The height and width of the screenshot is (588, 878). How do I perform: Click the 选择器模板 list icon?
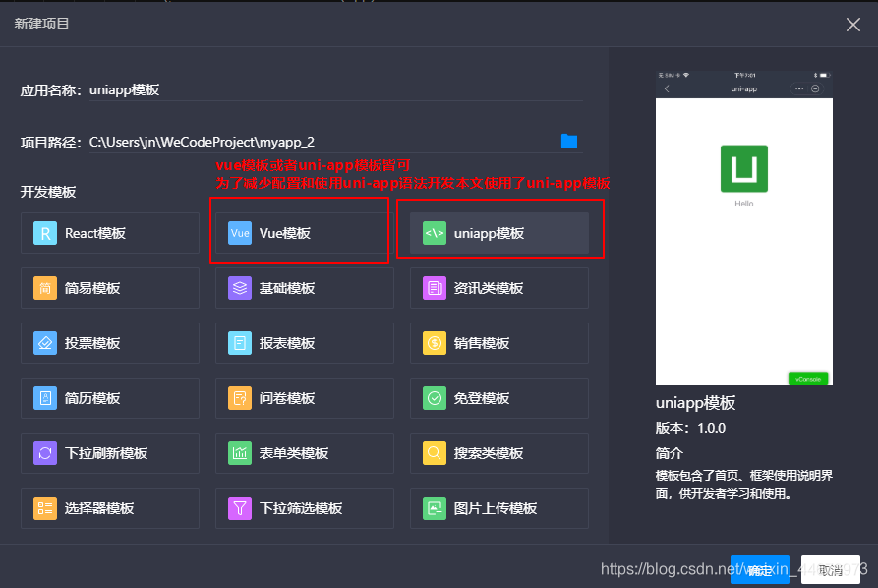(x=45, y=508)
